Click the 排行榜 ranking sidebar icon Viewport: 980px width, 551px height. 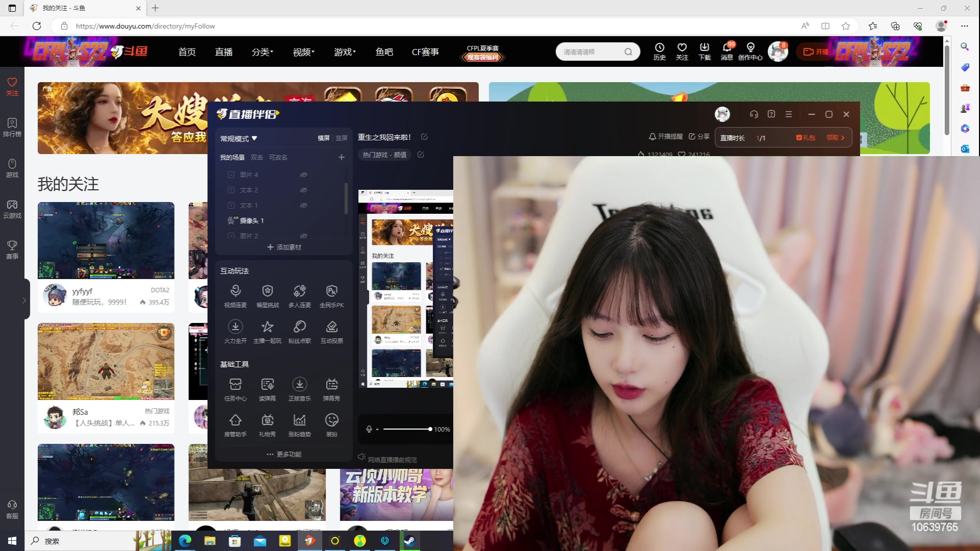click(x=12, y=128)
